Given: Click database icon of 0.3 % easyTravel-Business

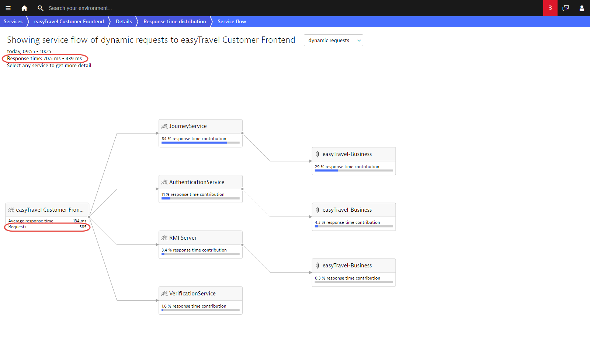Looking at the screenshot, I should pos(317,266).
